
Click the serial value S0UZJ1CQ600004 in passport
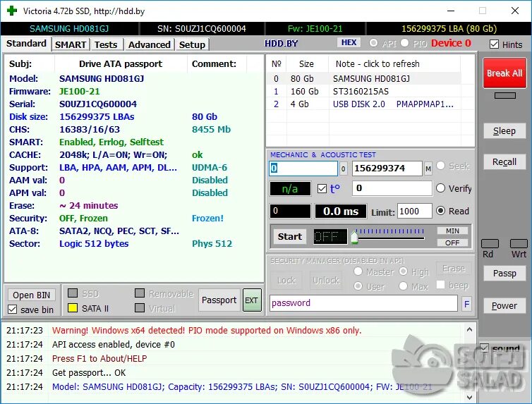98,104
